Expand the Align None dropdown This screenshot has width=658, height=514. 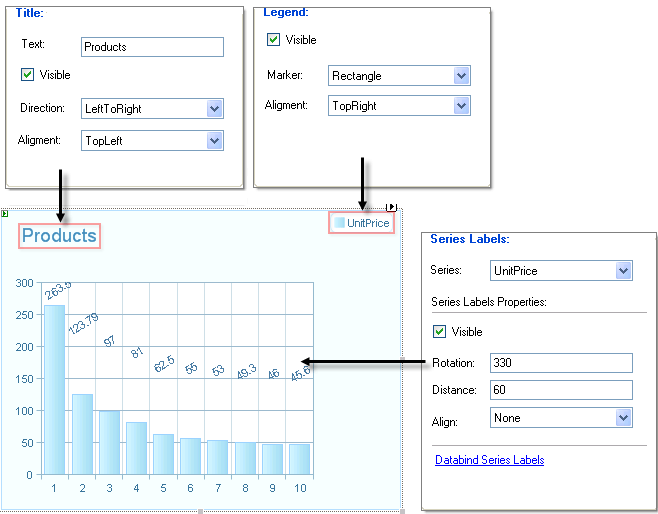click(x=624, y=417)
